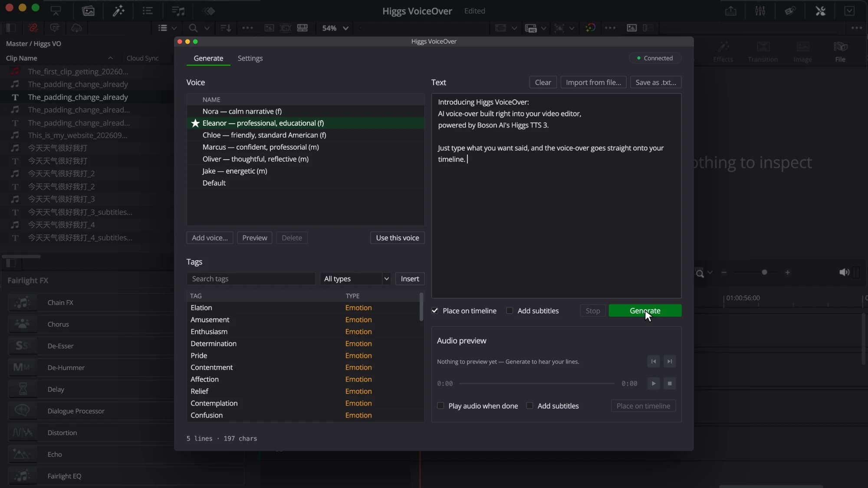The height and width of the screenshot is (488, 868).
Task: Open the Index list icon in top toolbar
Action: [148, 11]
